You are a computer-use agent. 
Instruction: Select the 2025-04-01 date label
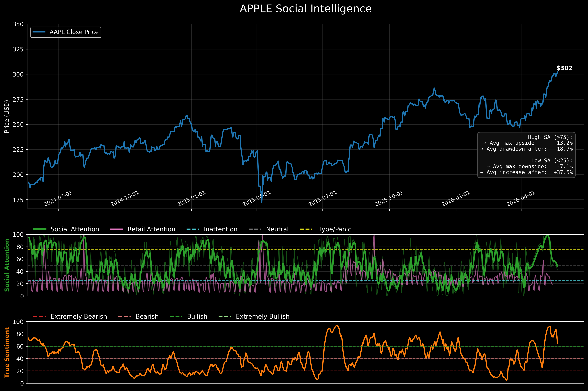point(256,199)
